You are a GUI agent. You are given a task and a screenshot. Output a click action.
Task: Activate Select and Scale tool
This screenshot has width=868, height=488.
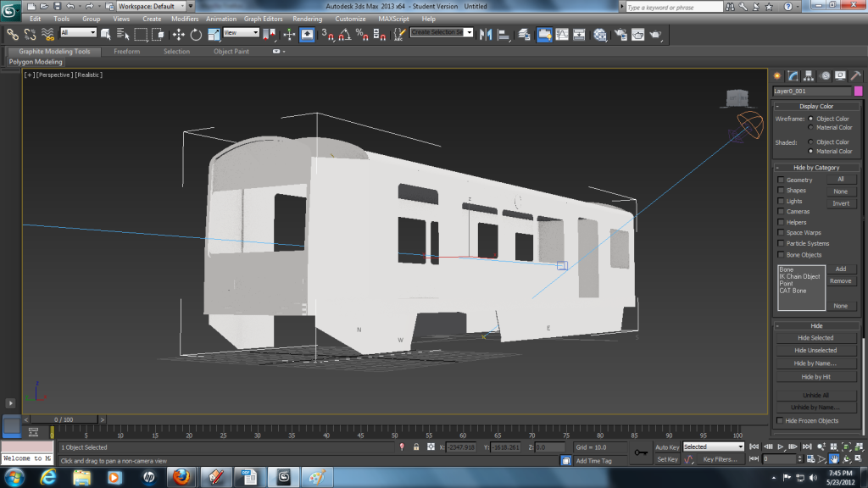[214, 35]
